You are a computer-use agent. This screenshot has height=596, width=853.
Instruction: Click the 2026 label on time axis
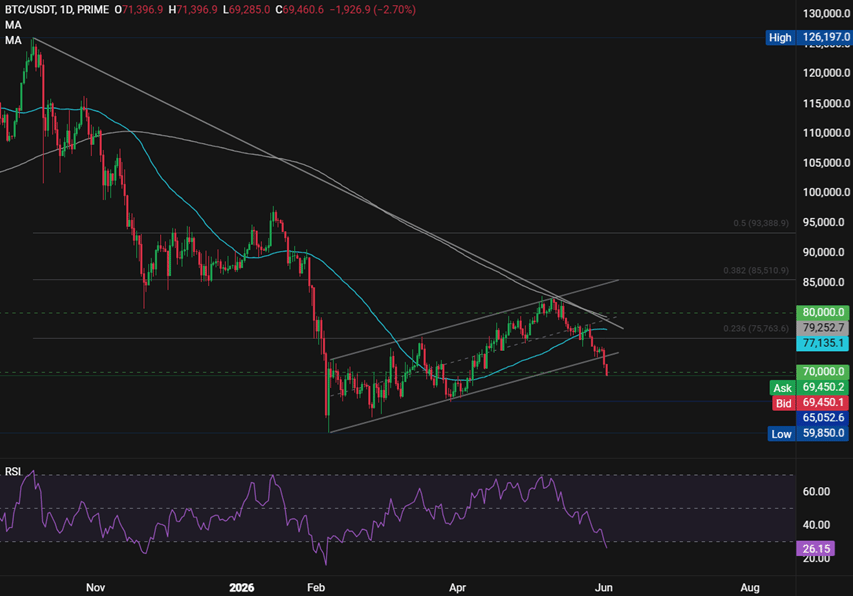[242, 588]
